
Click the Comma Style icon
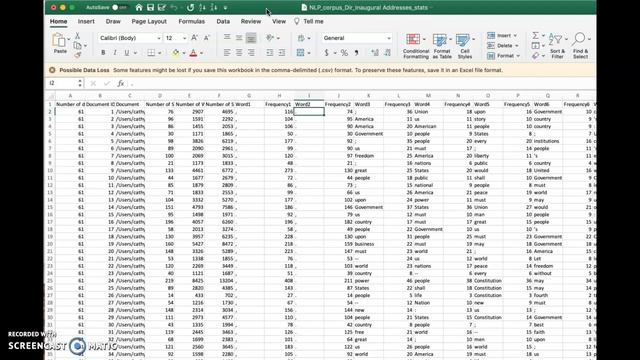point(356,53)
